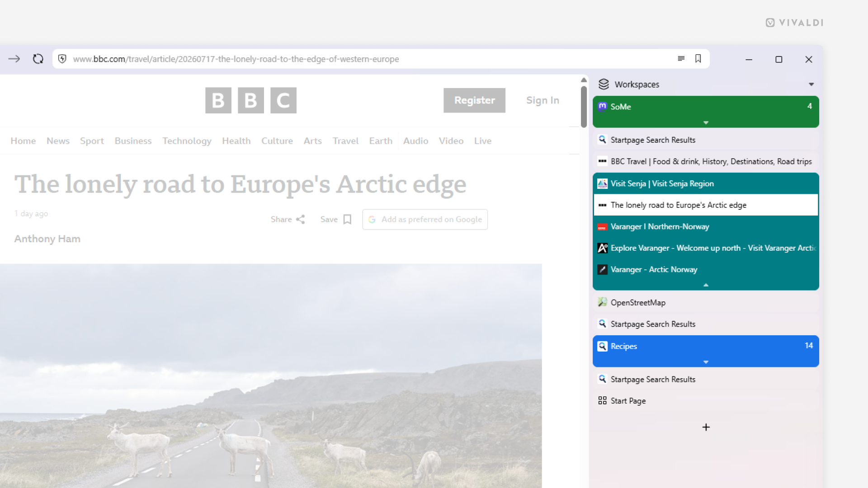Click the forward navigation arrow

point(14,59)
